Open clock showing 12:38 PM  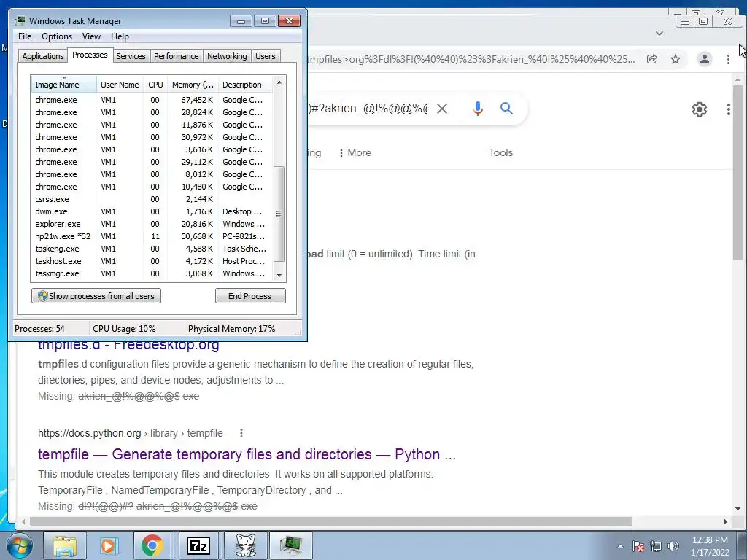pyautogui.click(x=710, y=546)
